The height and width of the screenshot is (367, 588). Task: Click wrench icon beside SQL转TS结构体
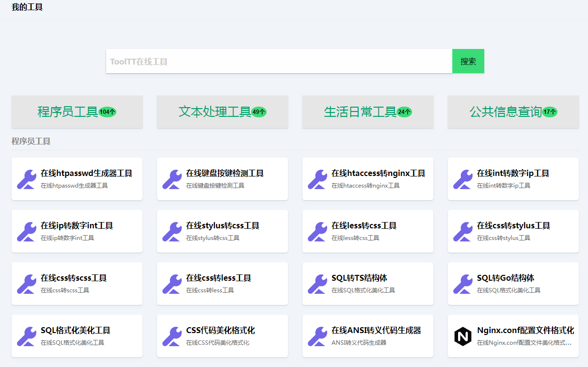click(317, 284)
